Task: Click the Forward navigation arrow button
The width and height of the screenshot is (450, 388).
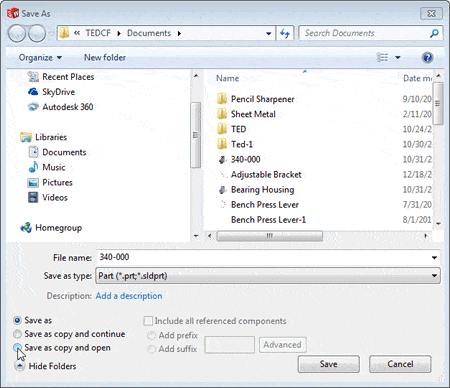Action: (37, 33)
